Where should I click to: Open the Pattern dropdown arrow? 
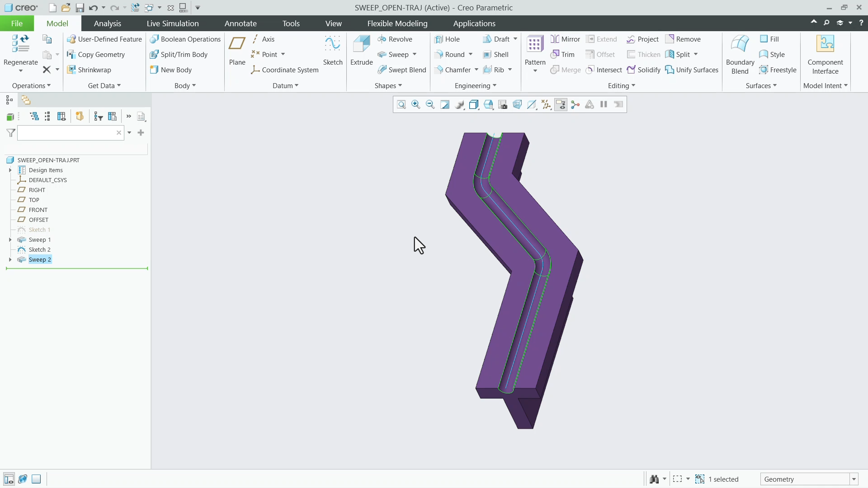point(535,71)
